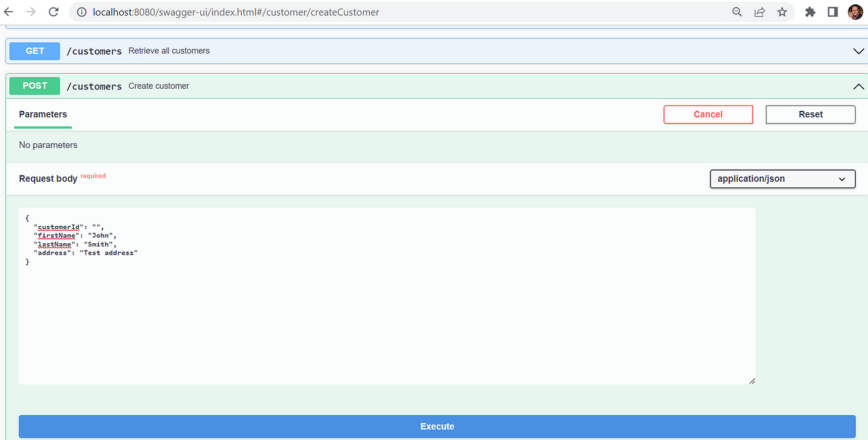This screenshot has width=868, height=440.
Task: Toggle the browser side panel icon
Action: pos(833,12)
